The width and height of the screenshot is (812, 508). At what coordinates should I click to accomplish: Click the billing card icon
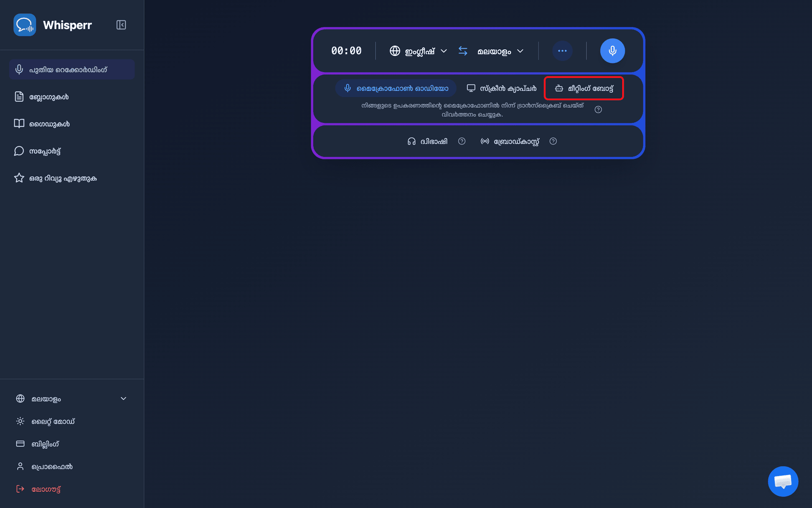click(x=20, y=443)
